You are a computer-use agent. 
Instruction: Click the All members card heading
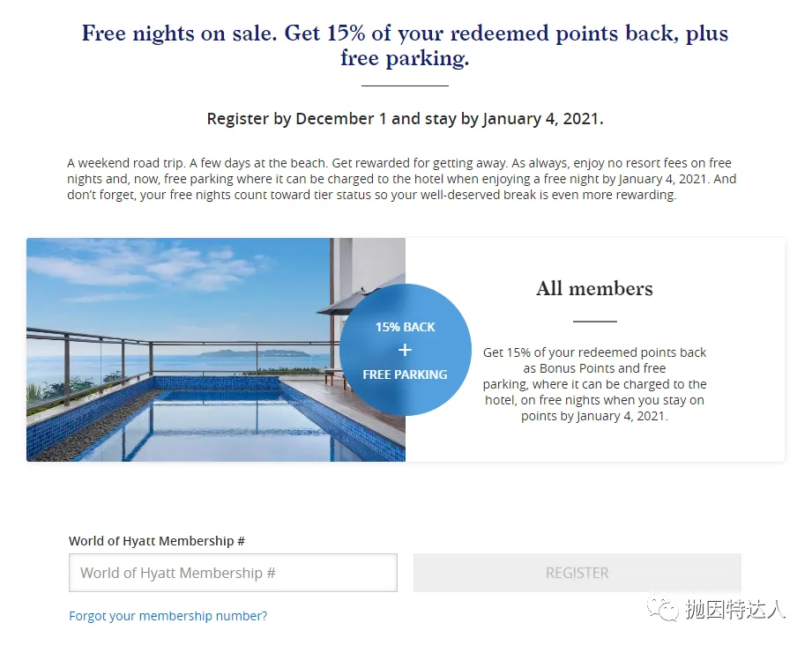click(x=594, y=288)
